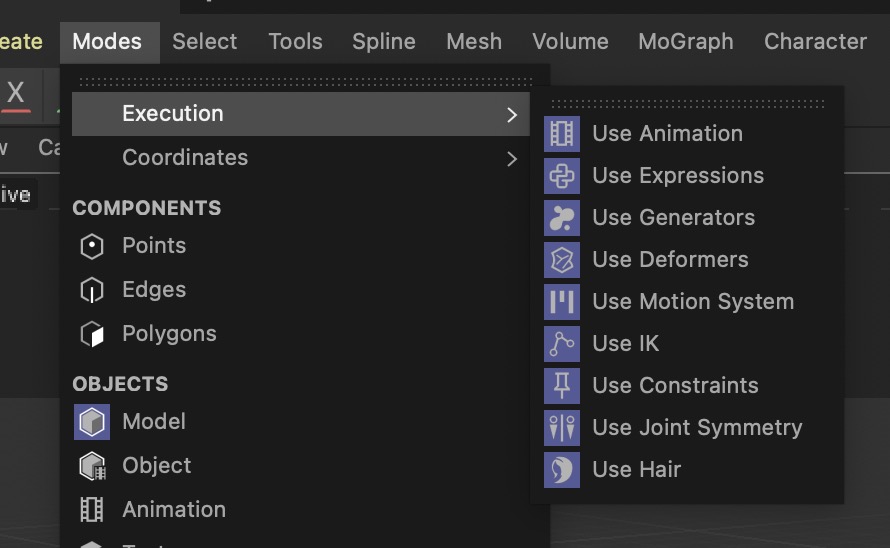The width and height of the screenshot is (890, 548).
Task: Expand the Coordinates submenu arrow
Action: [x=512, y=159]
